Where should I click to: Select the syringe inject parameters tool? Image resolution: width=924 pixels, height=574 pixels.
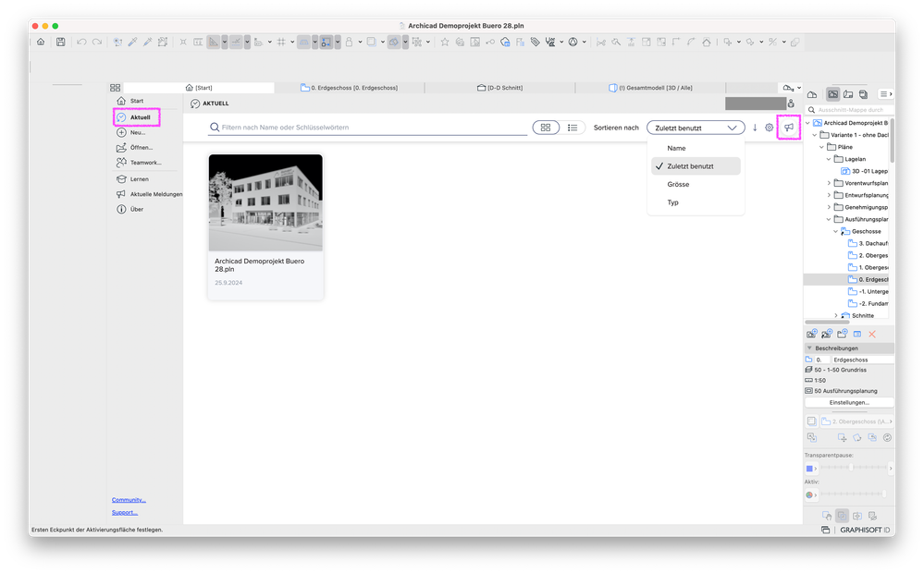tap(147, 42)
